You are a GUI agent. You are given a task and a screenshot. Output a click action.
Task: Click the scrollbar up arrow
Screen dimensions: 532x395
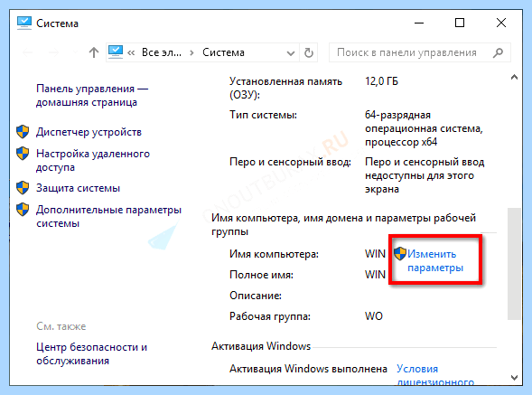click(514, 78)
